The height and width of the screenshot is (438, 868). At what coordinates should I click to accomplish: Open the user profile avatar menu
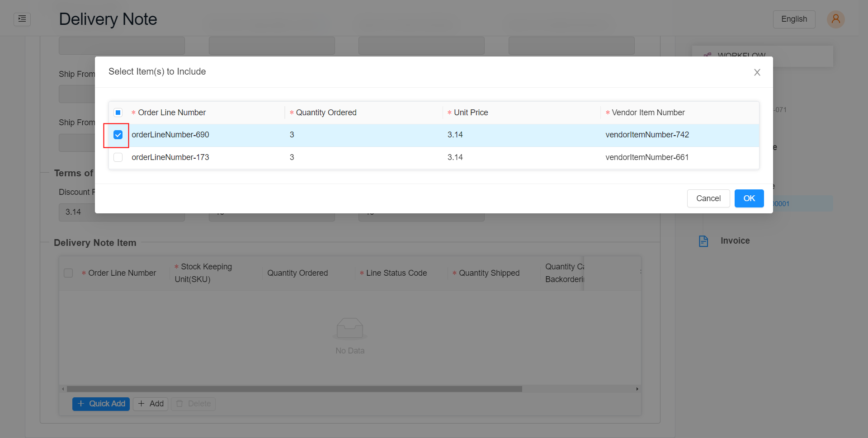point(835,19)
